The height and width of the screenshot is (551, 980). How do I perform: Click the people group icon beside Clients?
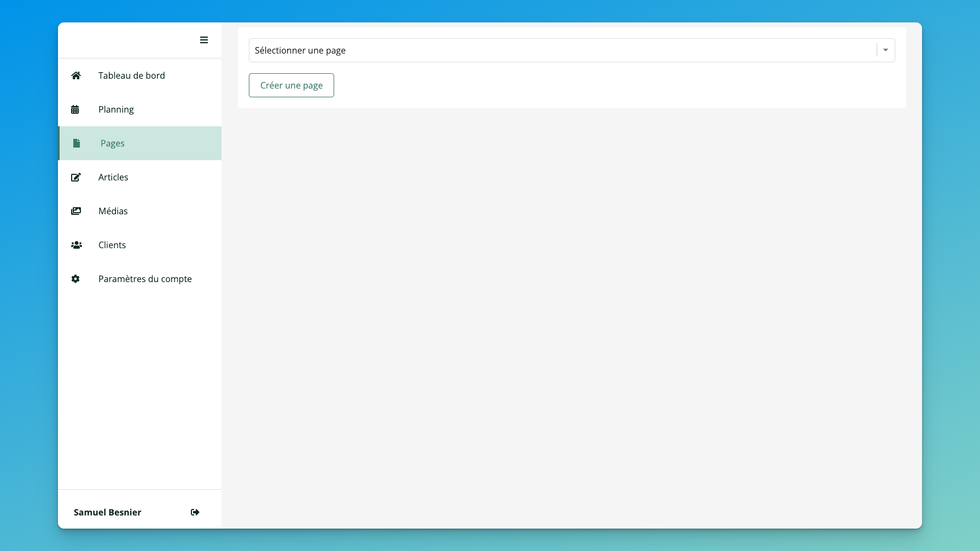[77, 245]
